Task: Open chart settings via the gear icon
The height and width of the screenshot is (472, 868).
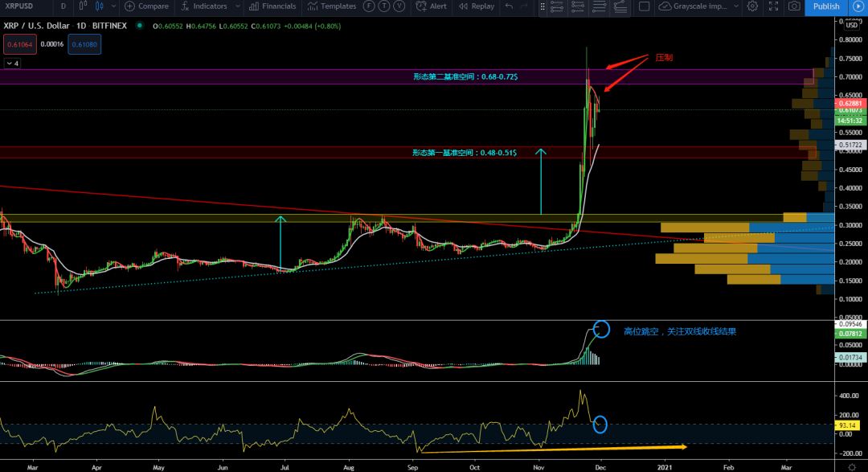Action: [x=751, y=6]
